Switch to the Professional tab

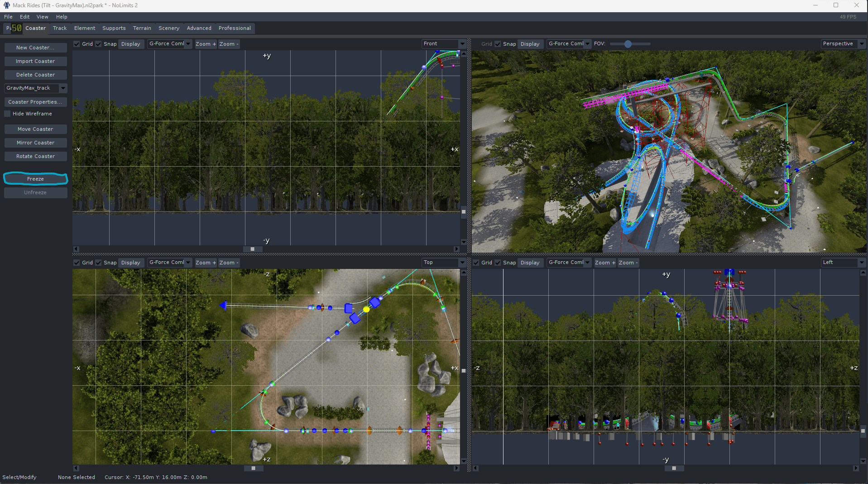click(235, 28)
